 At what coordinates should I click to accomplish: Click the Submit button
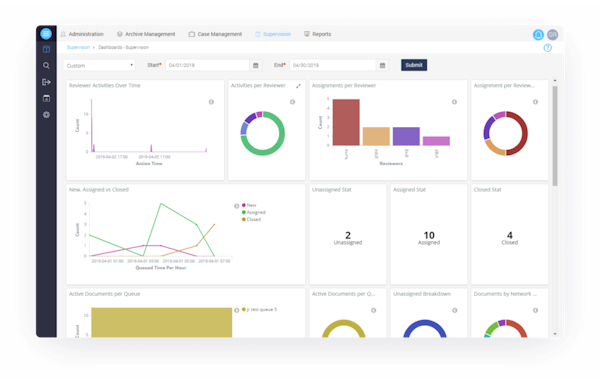pos(414,65)
